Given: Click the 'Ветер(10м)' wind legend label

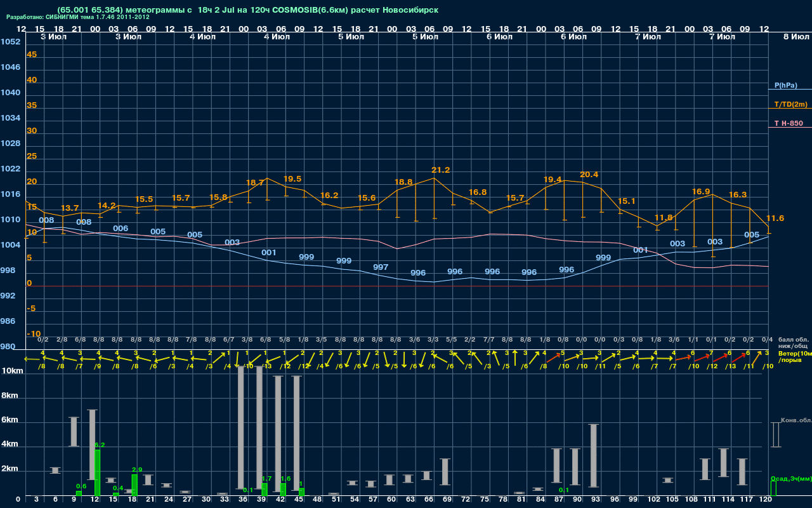Looking at the screenshot, I should (x=795, y=353).
